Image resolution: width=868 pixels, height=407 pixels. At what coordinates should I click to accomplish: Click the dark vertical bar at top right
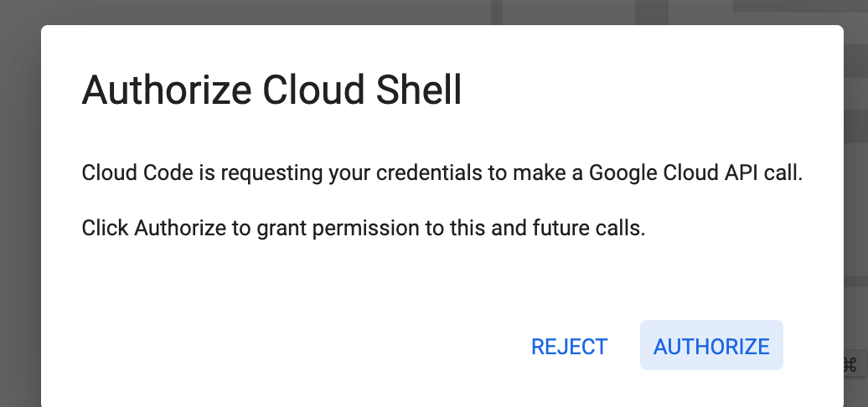(652, 12)
